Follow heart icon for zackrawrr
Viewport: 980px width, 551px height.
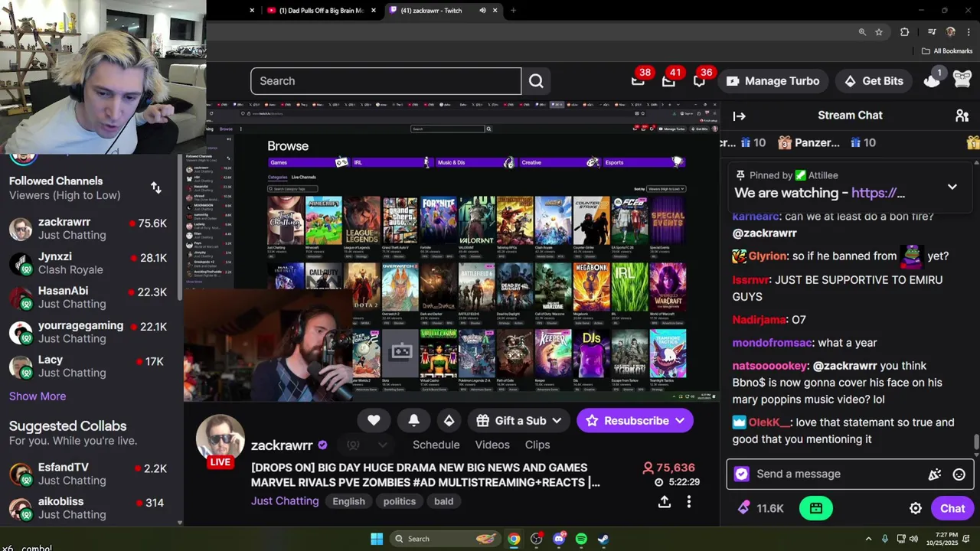(x=374, y=420)
